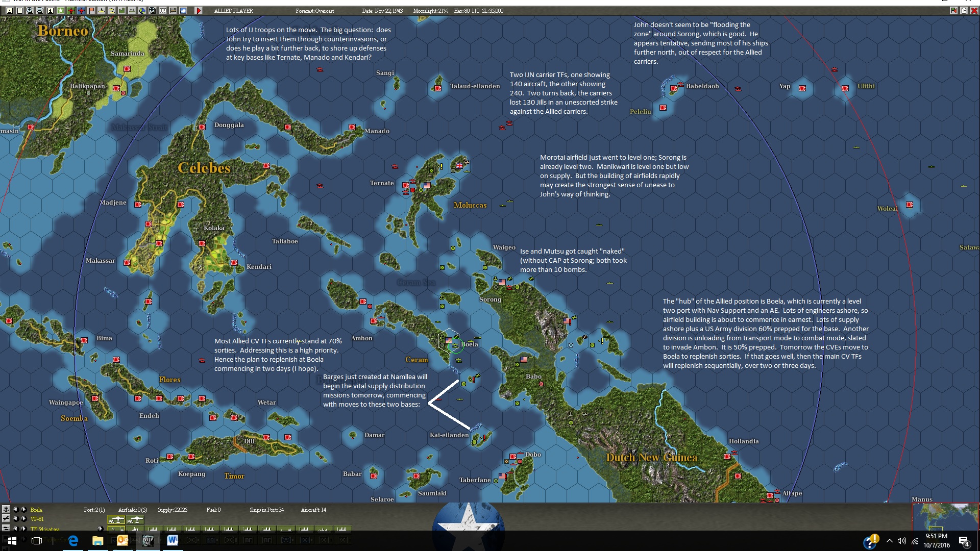Open Task View on the taskbar
The height and width of the screenshot is (551, 980).
[x=37, y=541]
